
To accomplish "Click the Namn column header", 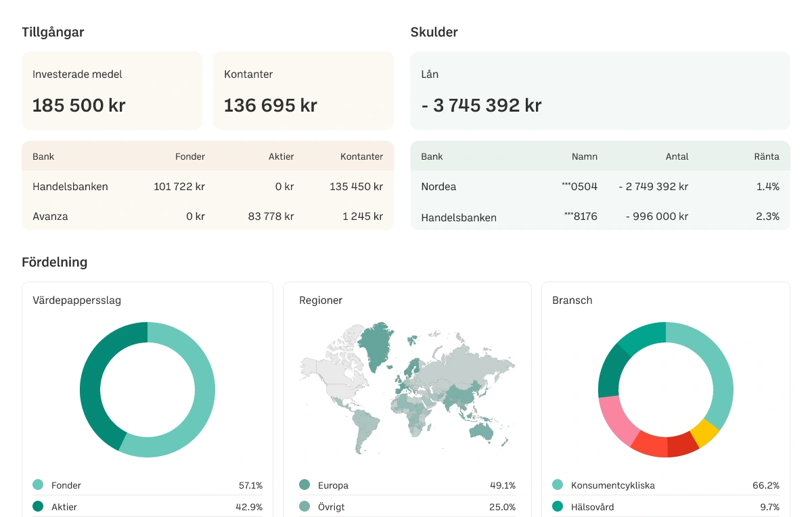I will tap(585, 156).
